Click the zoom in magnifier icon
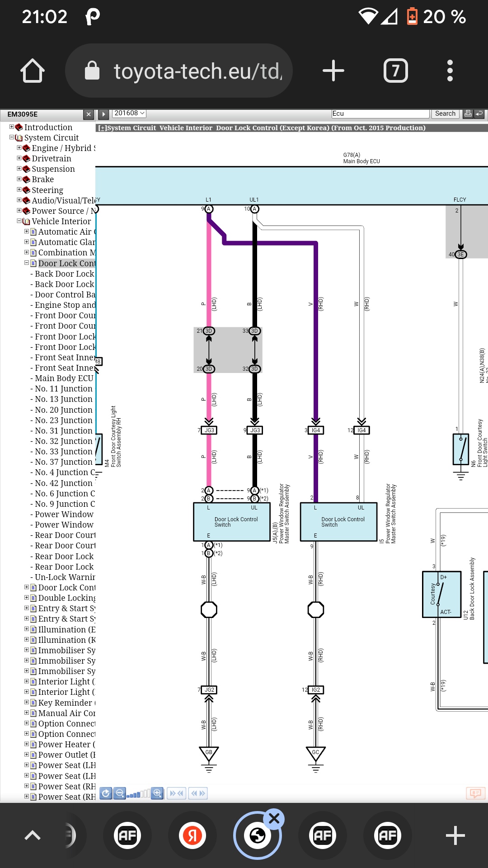This screenshot has height=868, width=488. coord(157,793)
